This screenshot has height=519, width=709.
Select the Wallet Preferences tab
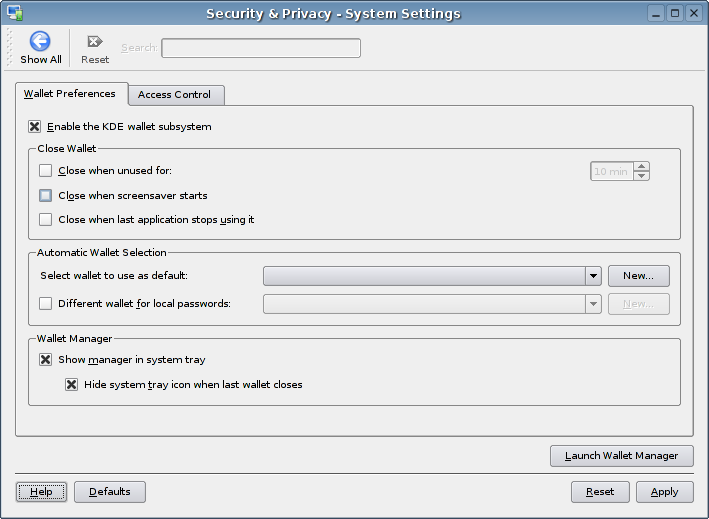tap(70, 94)
